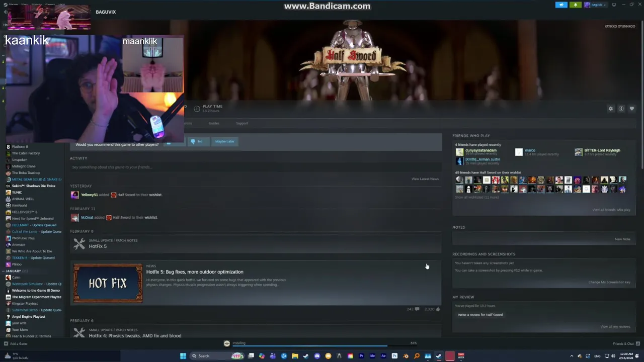Image resolution: width=644 pixels, height=362 pixels.
Task: Open Hotfix 5 Bug fixes news title
Action: coord(195,272)
